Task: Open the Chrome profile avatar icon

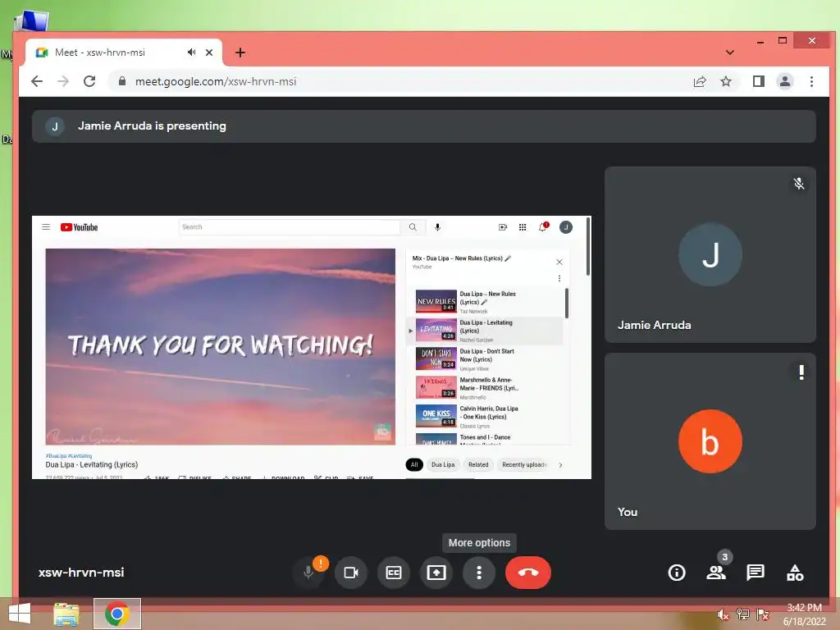Action: tap(785, 81)
